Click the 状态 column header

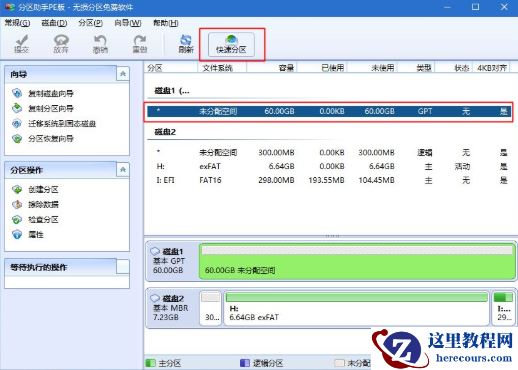click(x=453, y=68)
